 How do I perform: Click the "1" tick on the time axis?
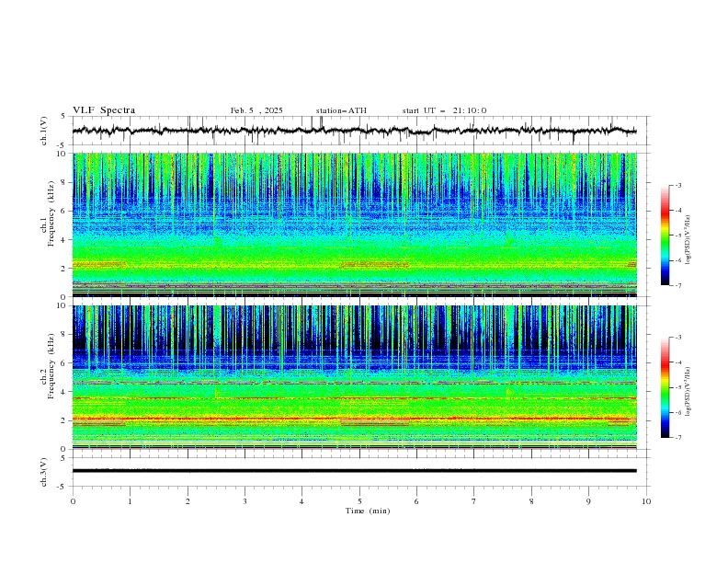(130, 501)
